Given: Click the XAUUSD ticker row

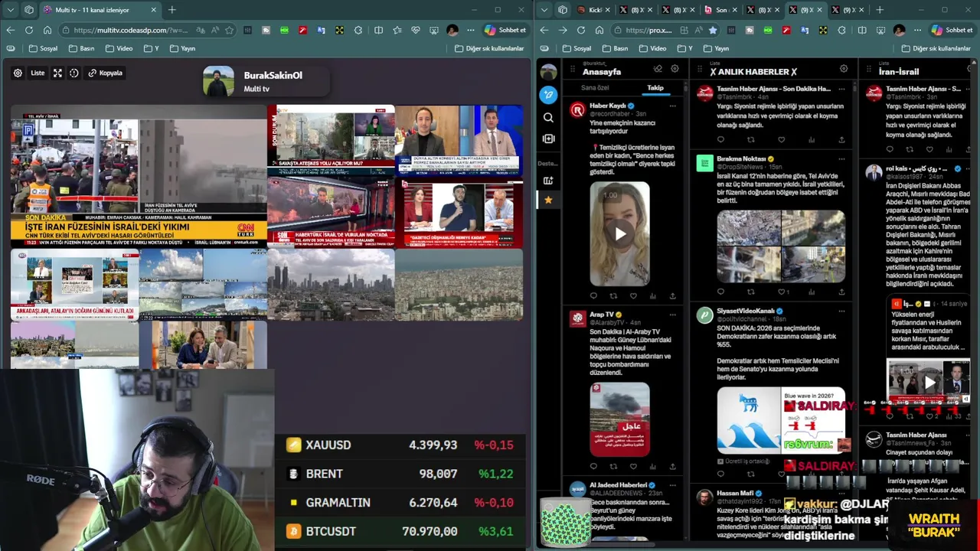Looking at the screenshot, I should [x=400, y=445].
